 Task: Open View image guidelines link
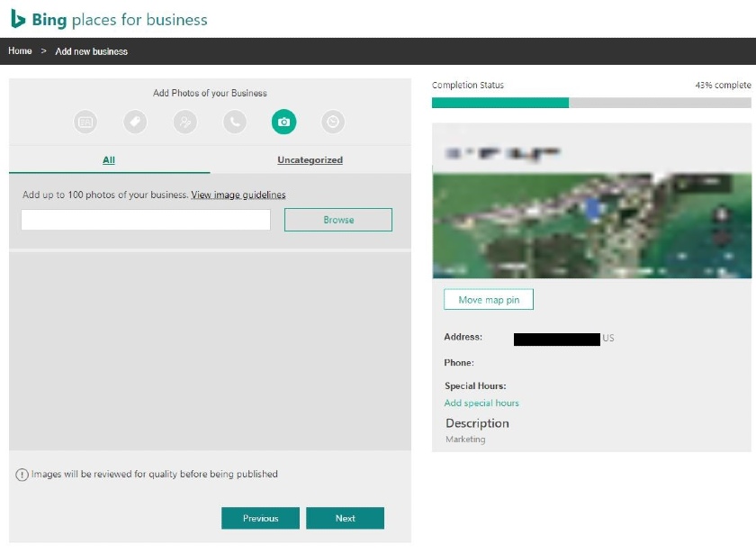tap(238, 195)
